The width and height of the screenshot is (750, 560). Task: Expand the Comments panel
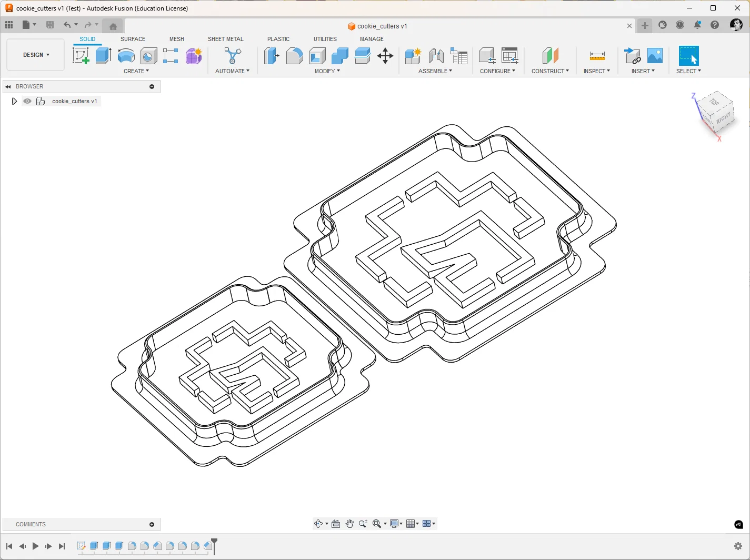(x=152, y=524)
